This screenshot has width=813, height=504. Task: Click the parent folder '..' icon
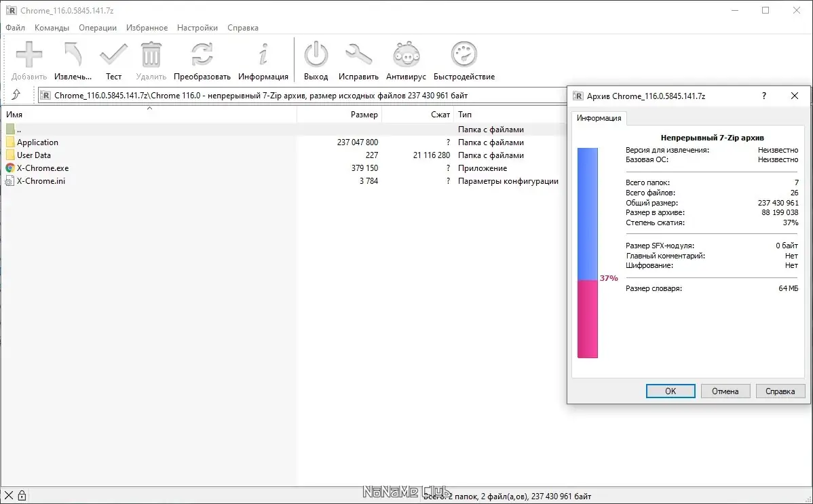coord(10,129)
